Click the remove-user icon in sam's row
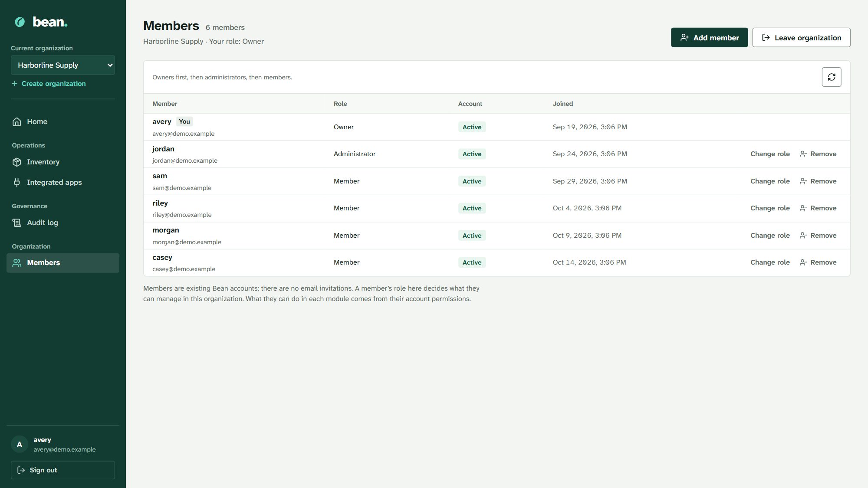 pyautogui.click(x=803, y=181)
